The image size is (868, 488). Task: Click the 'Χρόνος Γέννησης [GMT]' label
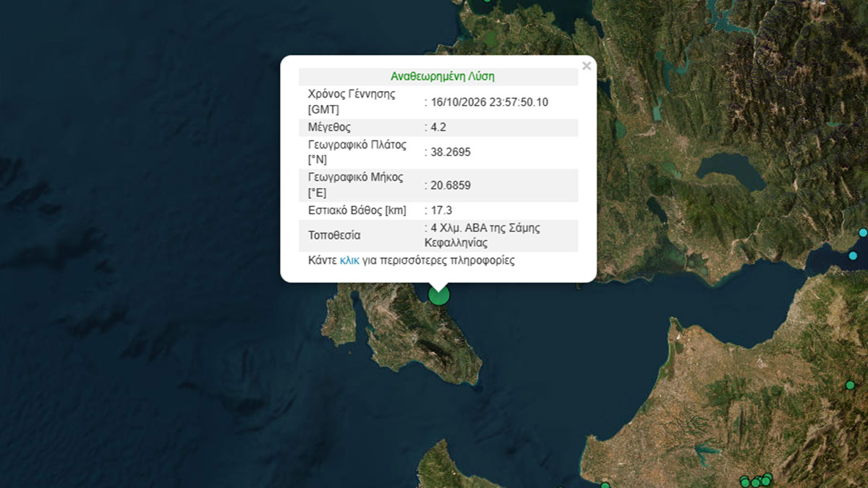coord(352,102)
